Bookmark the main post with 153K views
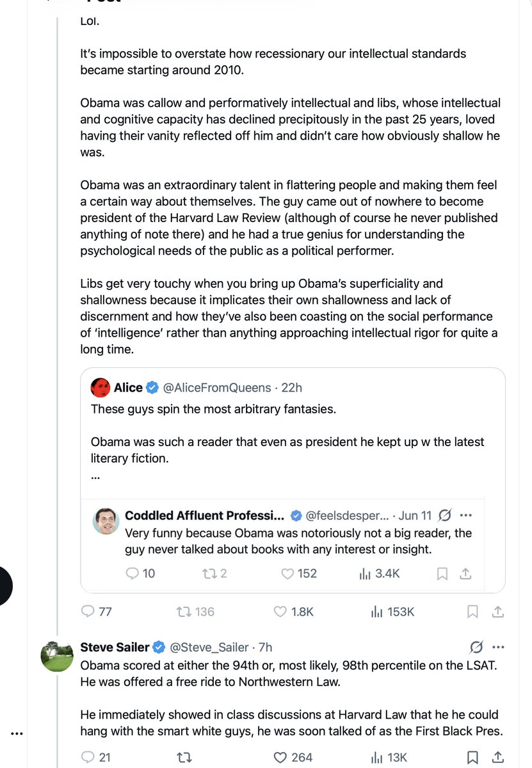The height and width of the screenshot is (768, 532). pos(472,612)
